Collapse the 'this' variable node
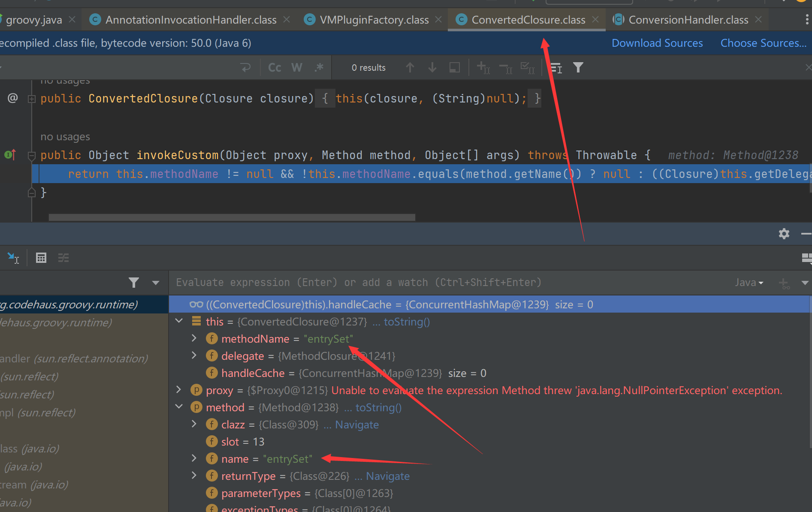Screen dimensions: 812x512 pos(179,321)
